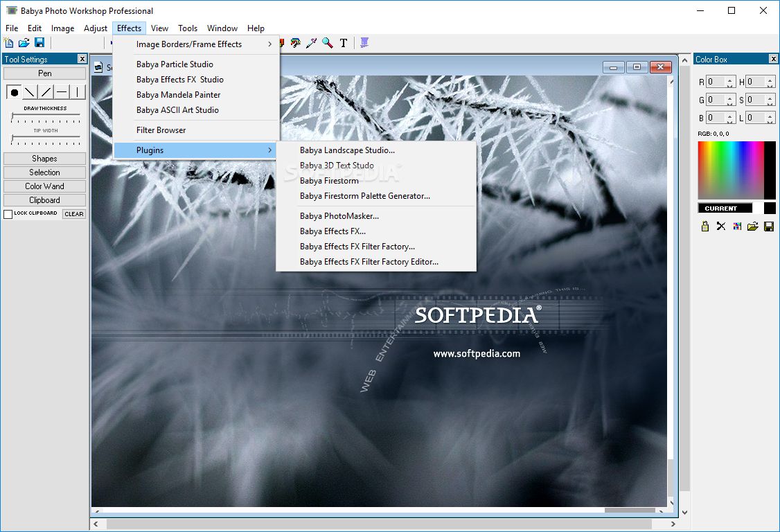Choose the backslash diagonal pen tip
780x532 pixels.
pyautogui.click(x=30, y=92)
